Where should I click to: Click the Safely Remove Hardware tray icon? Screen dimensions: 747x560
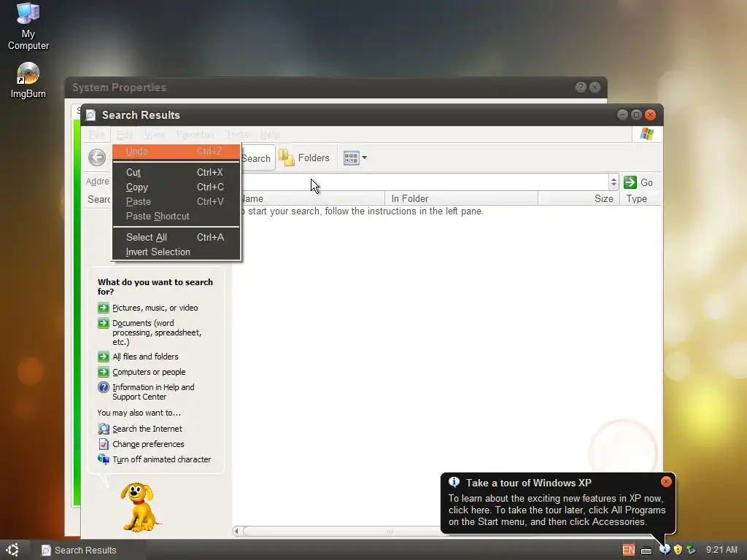[691, 550]
